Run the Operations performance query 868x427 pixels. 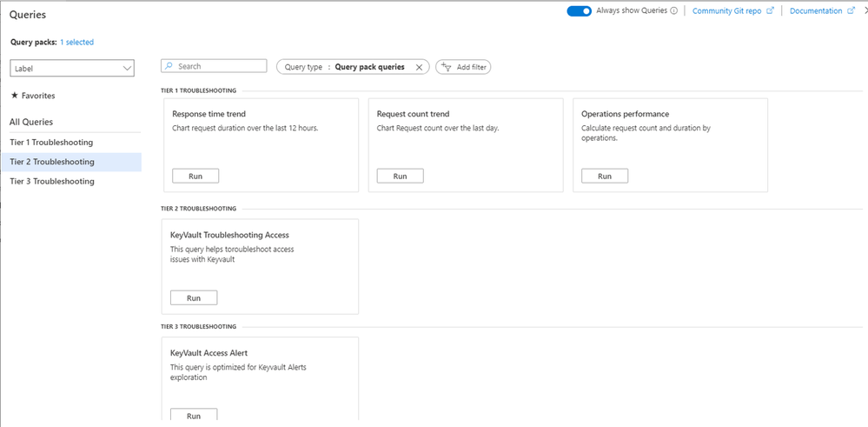(x=604, y=176)
